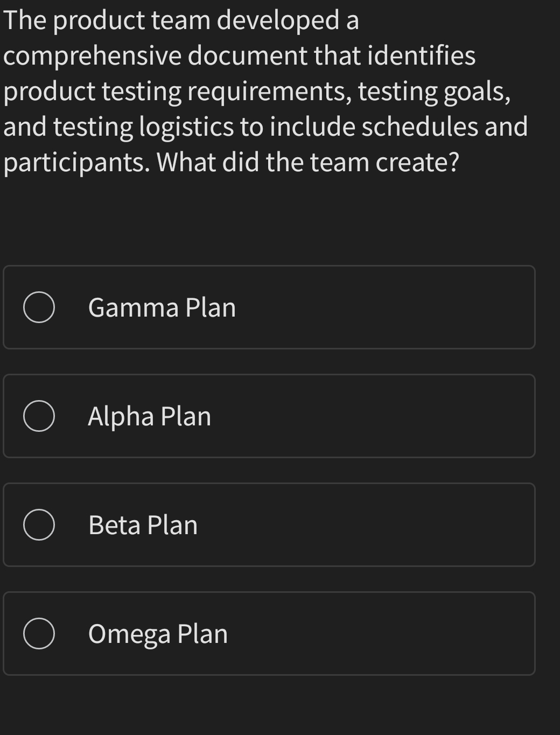Image resolution: width=560 pixels, height=735 pixels.
Task: Click the 'Beta Plan' answer label text
Action: point(143,526)
